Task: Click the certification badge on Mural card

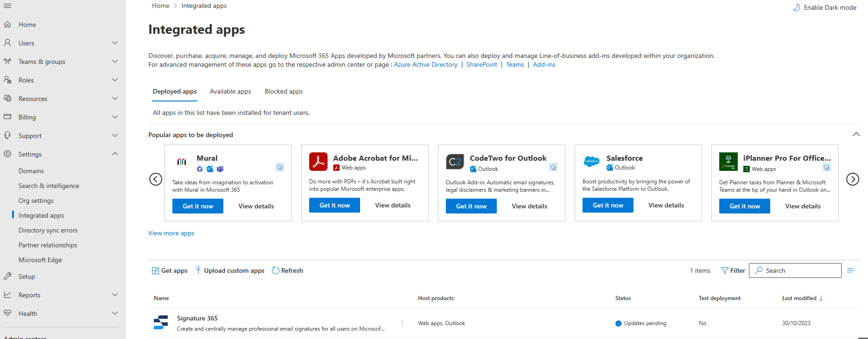Action: [279, 167]
